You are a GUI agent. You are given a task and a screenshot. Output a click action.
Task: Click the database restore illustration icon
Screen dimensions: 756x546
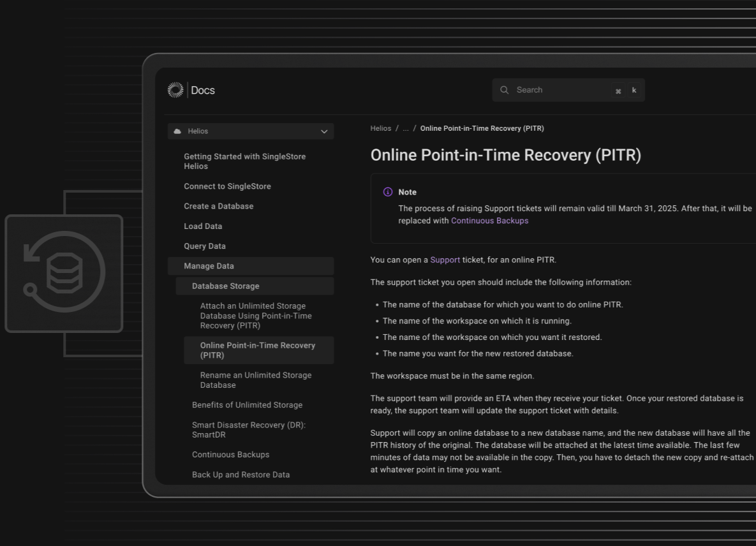click(x=64, y=273)
